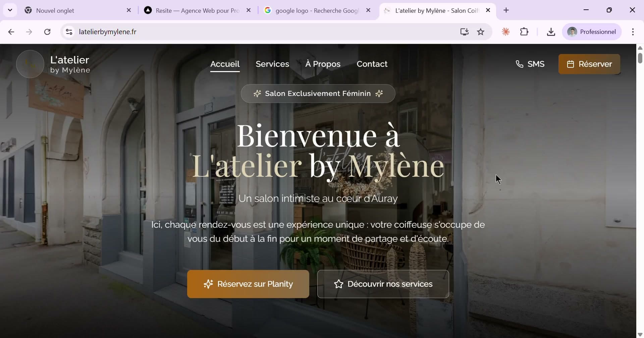Open Chrome's three-dot menu

(633, 32)
